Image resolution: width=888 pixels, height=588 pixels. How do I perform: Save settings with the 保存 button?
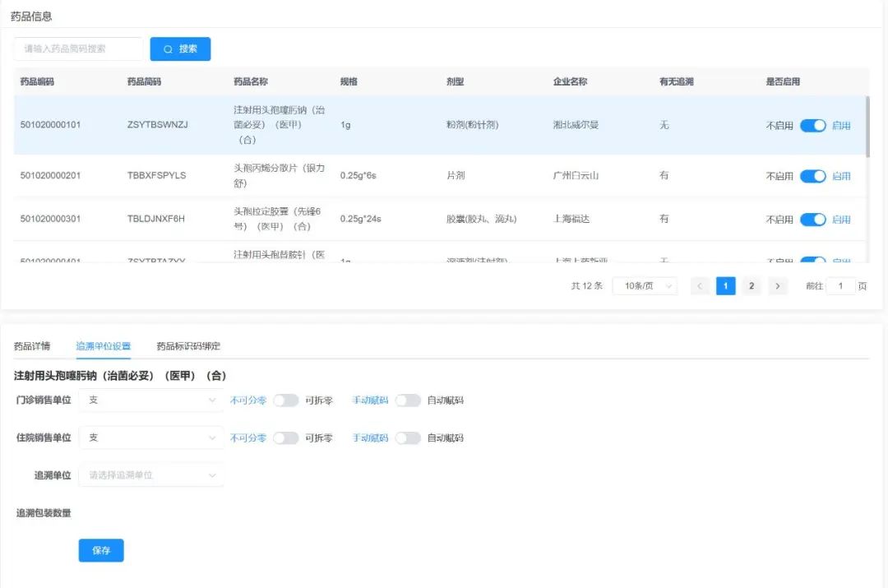tap(101, 550)
